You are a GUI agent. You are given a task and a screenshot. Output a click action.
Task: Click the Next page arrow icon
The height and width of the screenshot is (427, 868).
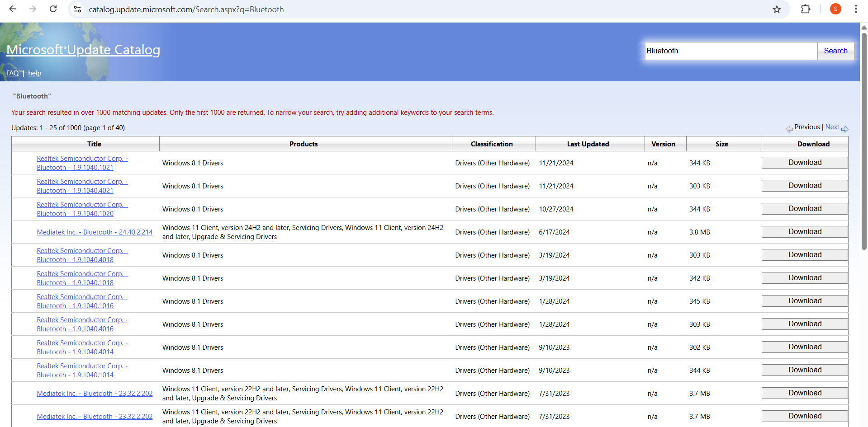tap(844, 129)
